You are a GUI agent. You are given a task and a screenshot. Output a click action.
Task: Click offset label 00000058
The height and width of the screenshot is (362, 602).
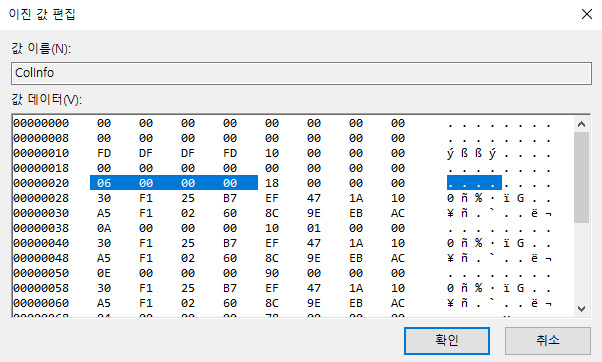point(41,288)
